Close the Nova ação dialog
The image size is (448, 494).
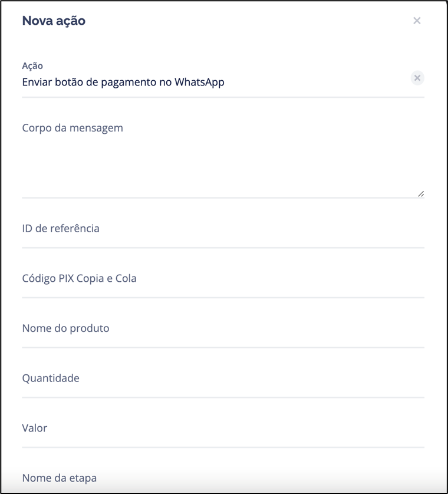point(417,21)
